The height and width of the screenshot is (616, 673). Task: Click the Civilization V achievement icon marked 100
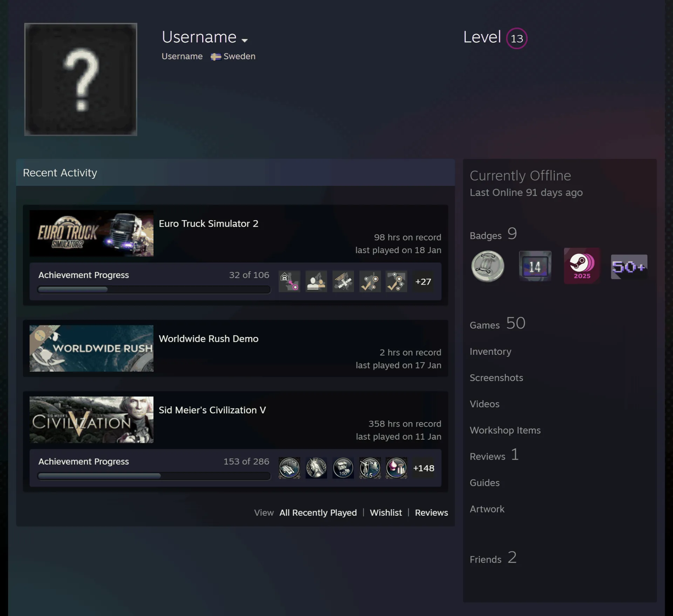click(343, 468)
